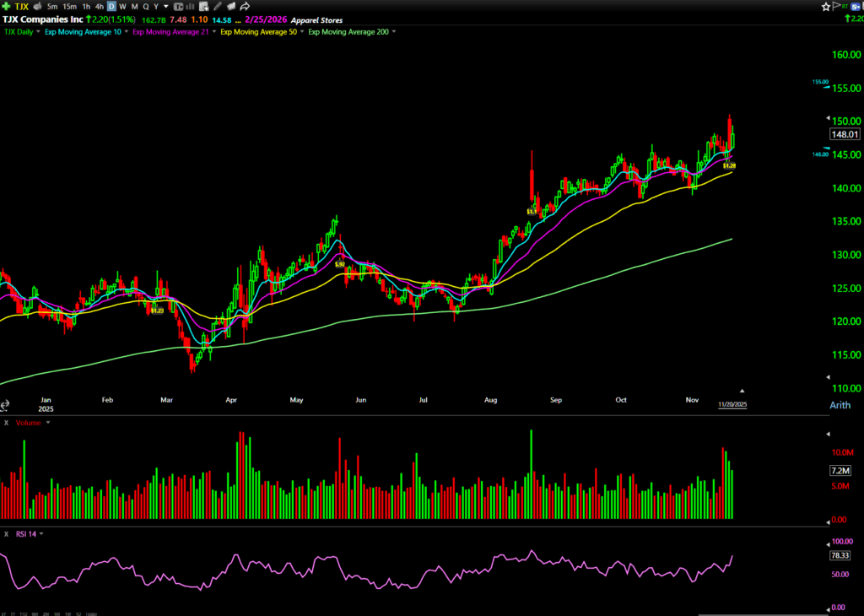864x616 pixels.
Task: Click the green plus icon beside TJX
Action: click(x=7, y=6)
